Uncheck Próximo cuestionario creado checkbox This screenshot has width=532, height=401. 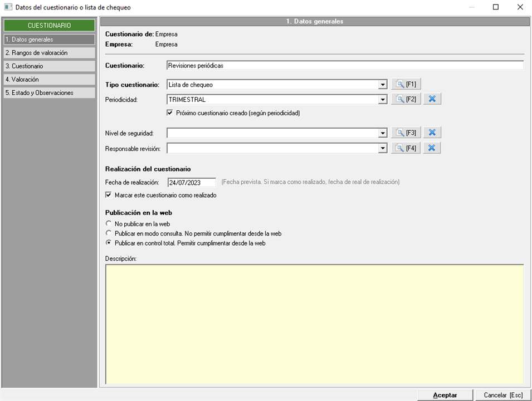pyautogui.click(x=170, y=113)
